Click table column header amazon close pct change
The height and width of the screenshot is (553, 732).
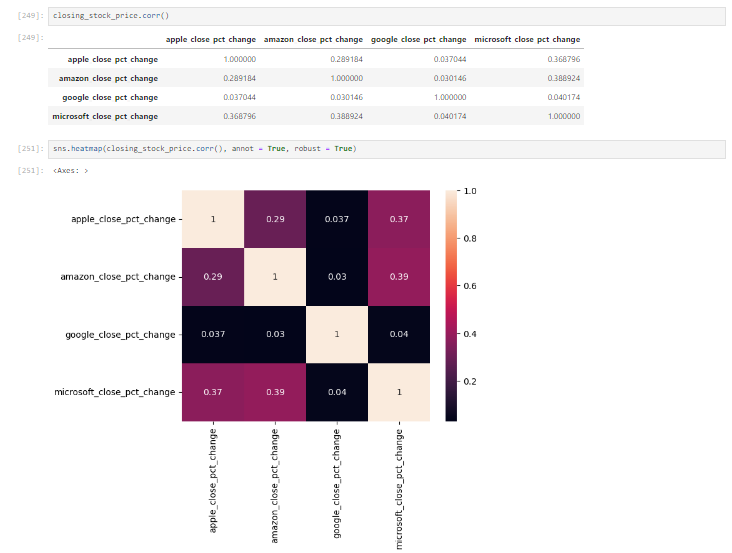coord(313,40)
